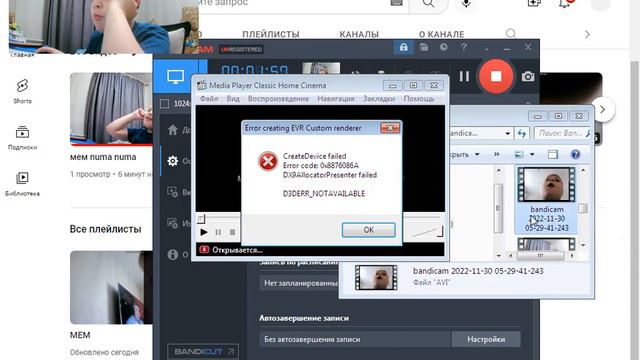Open the Файл menu in Media Player Classic
640x360 pixels.
pyautogui.click(x=209, y=99)
